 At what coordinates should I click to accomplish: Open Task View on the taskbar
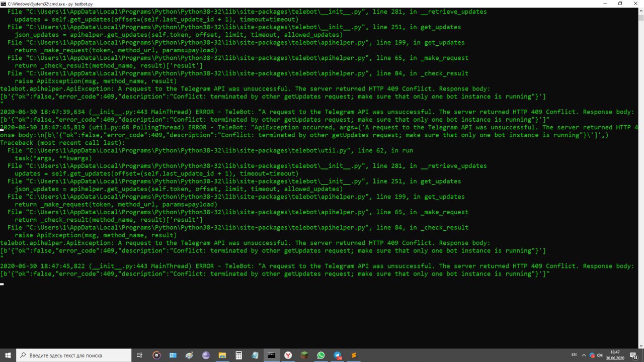(x=139, y=355)
